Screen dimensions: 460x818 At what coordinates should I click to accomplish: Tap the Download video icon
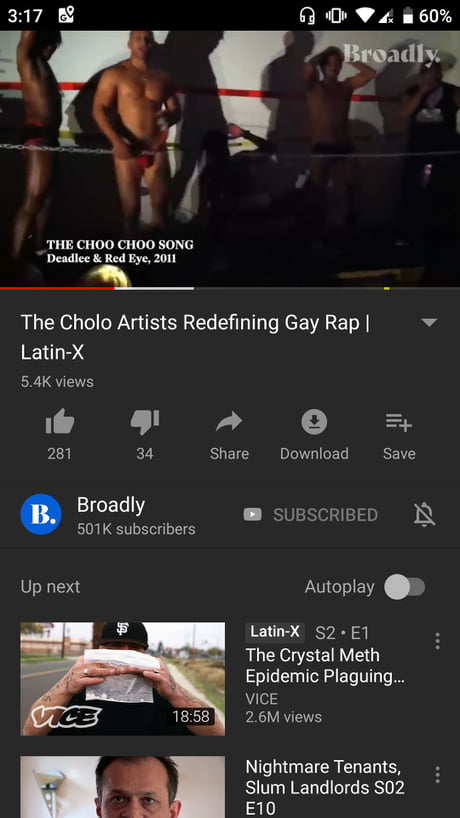314,422
